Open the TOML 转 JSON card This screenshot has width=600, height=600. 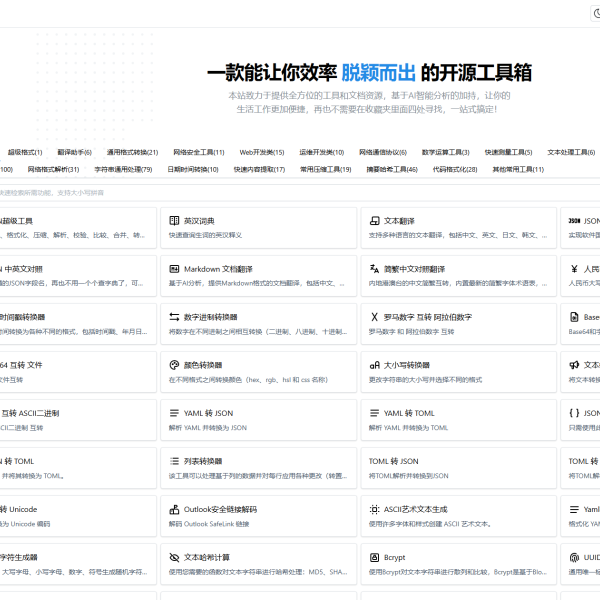click(x=458, y=468)
